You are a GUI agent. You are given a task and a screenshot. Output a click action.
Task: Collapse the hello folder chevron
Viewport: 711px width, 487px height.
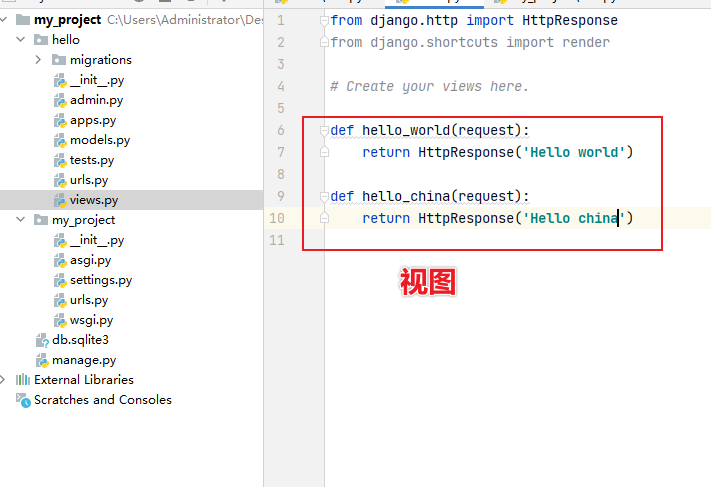point(20,39)
